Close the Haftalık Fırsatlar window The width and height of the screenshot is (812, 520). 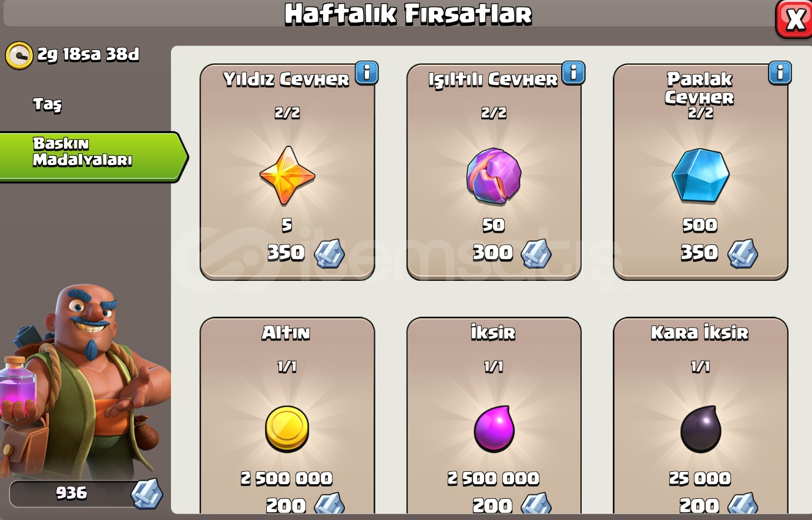click(794, 19)
